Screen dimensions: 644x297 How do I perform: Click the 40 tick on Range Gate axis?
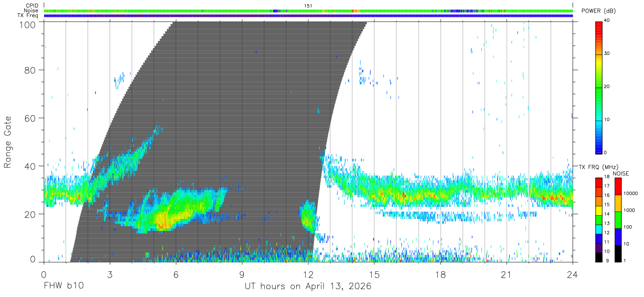coord(31,166)
